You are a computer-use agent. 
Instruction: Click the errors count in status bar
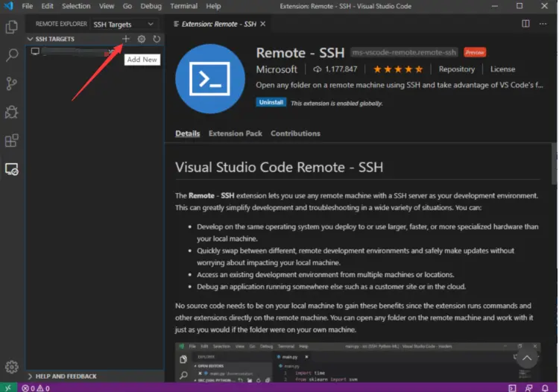(x=28, y=388)
